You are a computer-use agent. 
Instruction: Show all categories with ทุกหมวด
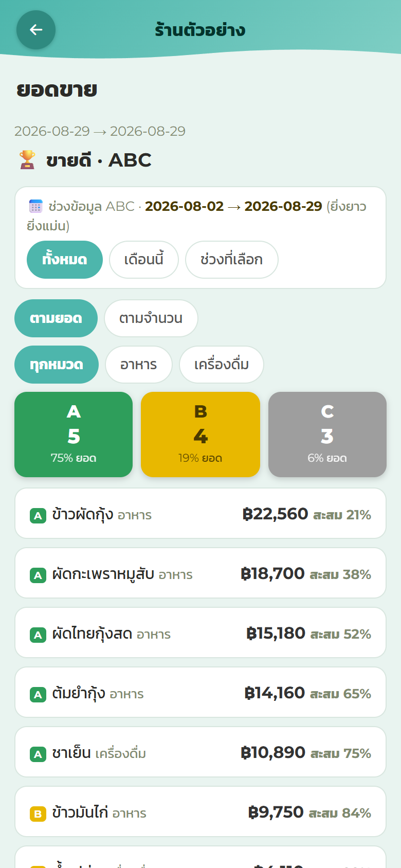click(57, 365)
